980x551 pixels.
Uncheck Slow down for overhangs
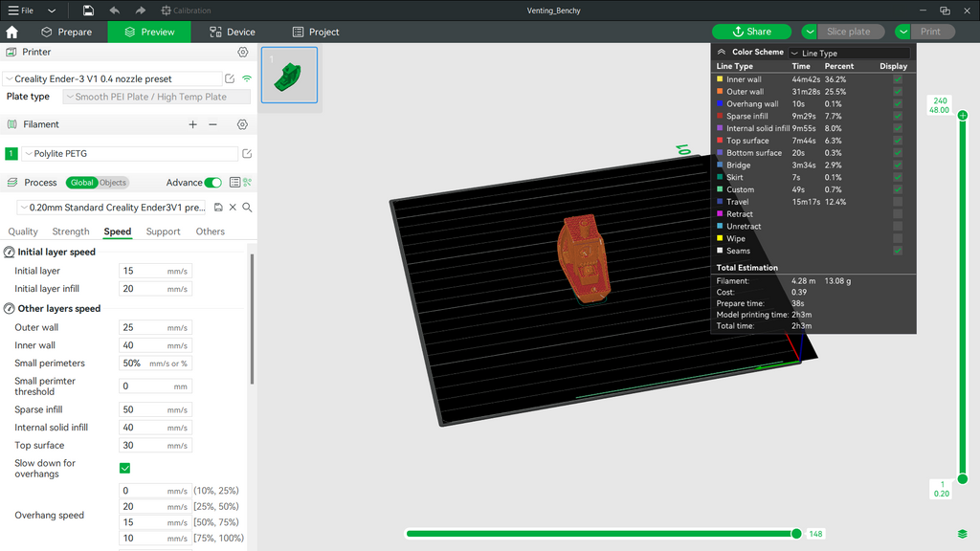tap(125, 468)
